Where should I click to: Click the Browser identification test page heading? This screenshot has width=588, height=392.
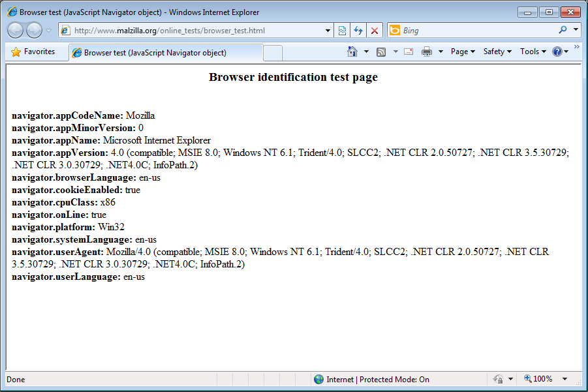point(293,77)
